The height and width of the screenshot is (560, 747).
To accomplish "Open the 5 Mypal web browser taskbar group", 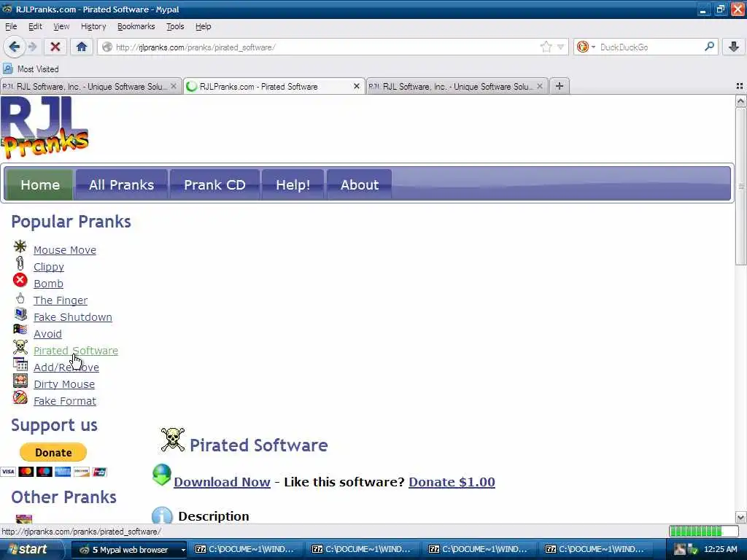I will click(x=130, y=550).
